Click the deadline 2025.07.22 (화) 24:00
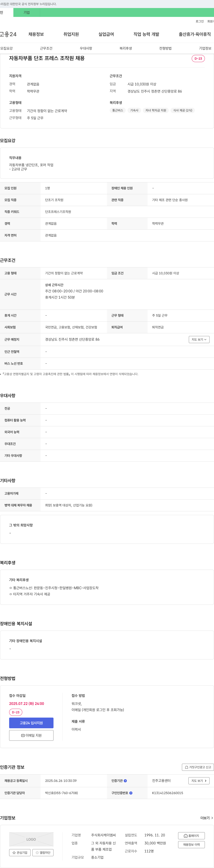This screenshot has height=868, width=214. (x=27, y=704)
